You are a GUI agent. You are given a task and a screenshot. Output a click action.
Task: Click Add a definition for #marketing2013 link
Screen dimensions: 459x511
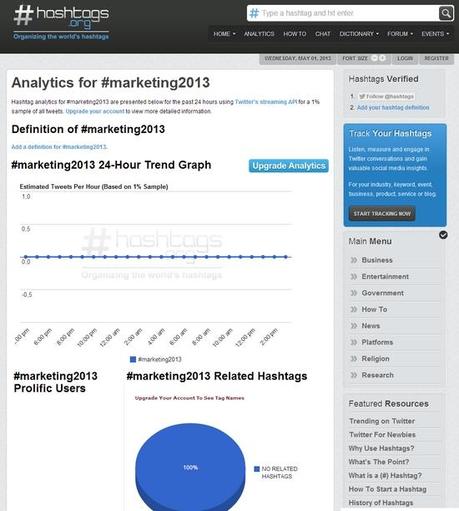coord(59,147)
